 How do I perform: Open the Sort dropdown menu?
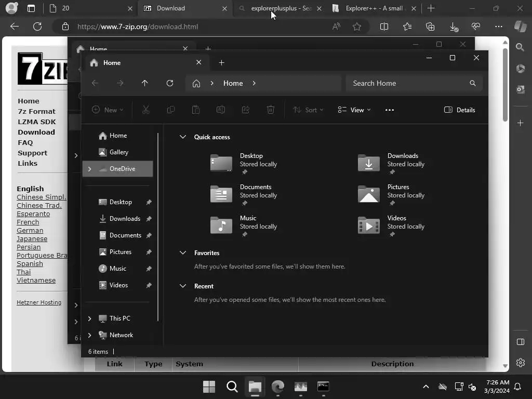pos(308,110)
